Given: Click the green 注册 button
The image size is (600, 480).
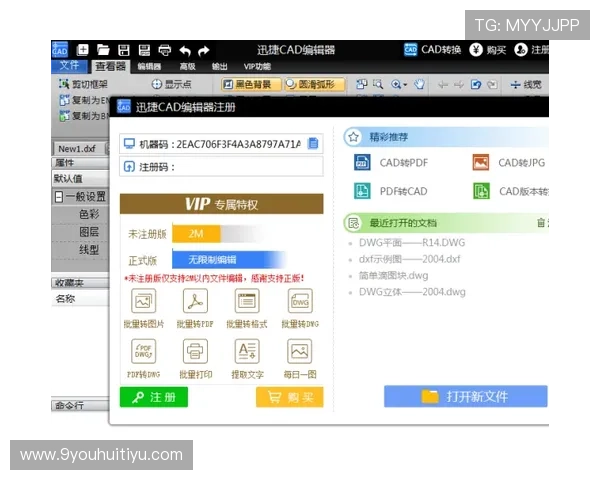Looking at the screenshot, I should (x=154, y=397).
